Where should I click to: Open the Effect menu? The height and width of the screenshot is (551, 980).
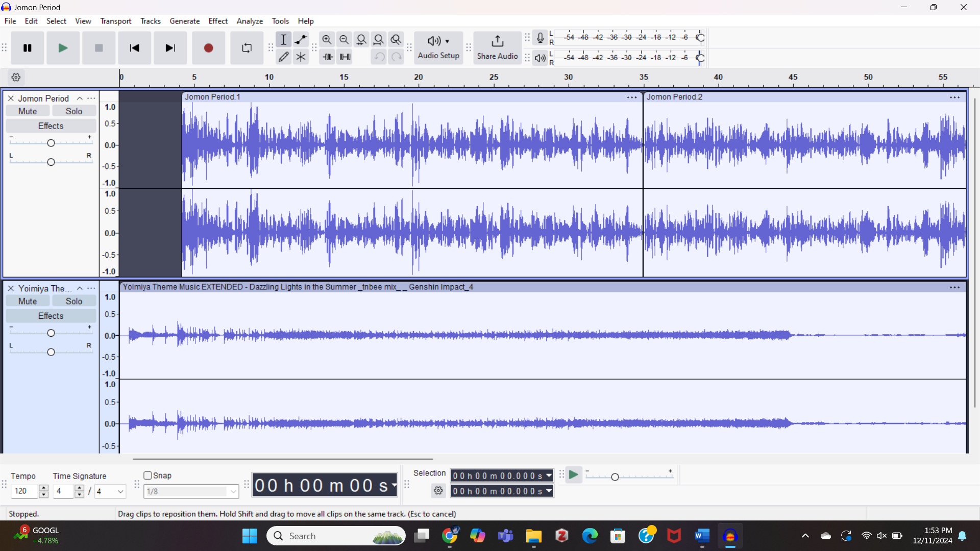[218, 21]
